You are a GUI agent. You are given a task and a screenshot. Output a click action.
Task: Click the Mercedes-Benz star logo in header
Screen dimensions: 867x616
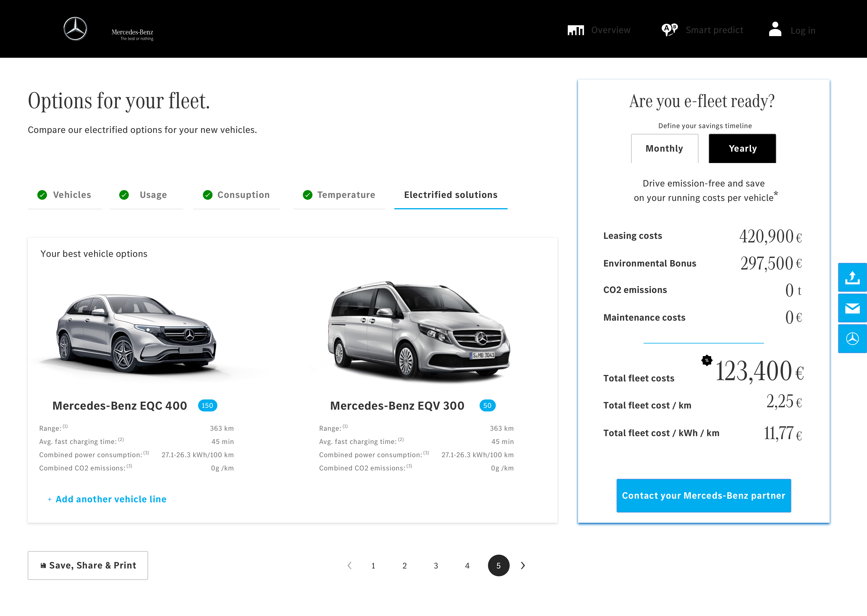(x=75, y=29)
